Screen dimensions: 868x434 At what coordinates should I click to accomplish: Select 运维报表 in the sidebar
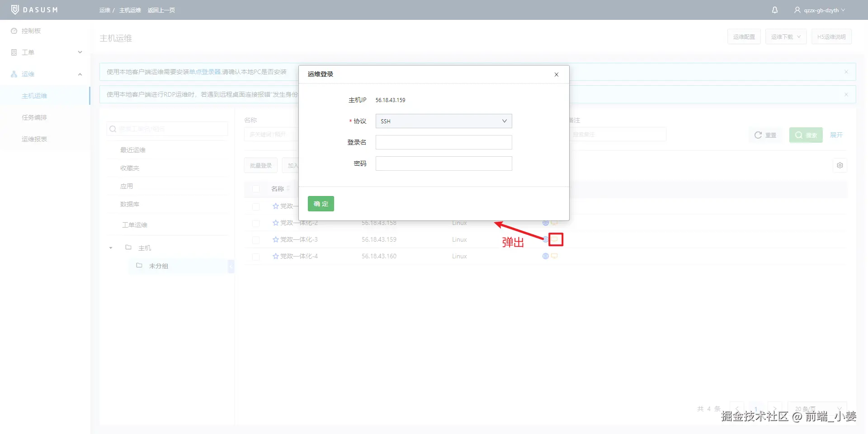tap(34, 139)
